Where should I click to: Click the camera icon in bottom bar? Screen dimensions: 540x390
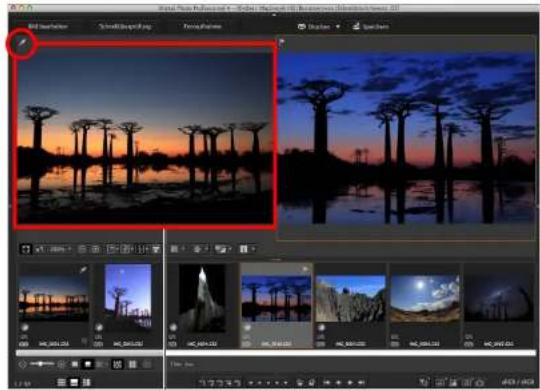coord(479,382)
